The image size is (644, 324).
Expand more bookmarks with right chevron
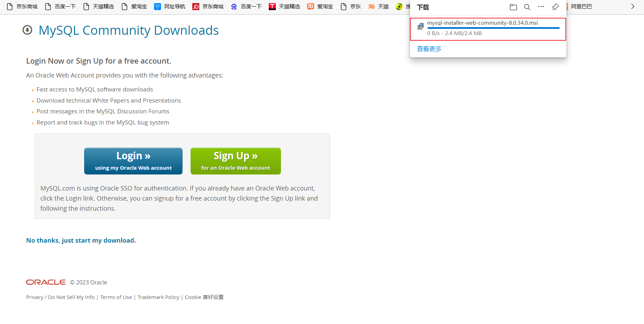click(633, 7)
